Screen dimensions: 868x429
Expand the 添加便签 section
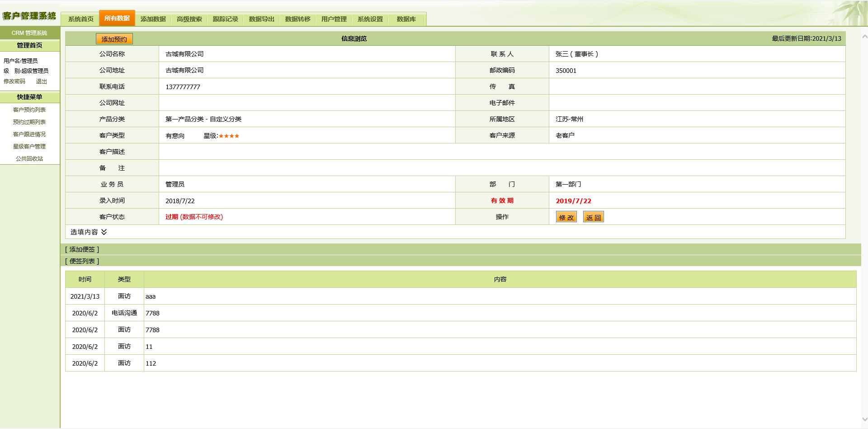(82, 249)
